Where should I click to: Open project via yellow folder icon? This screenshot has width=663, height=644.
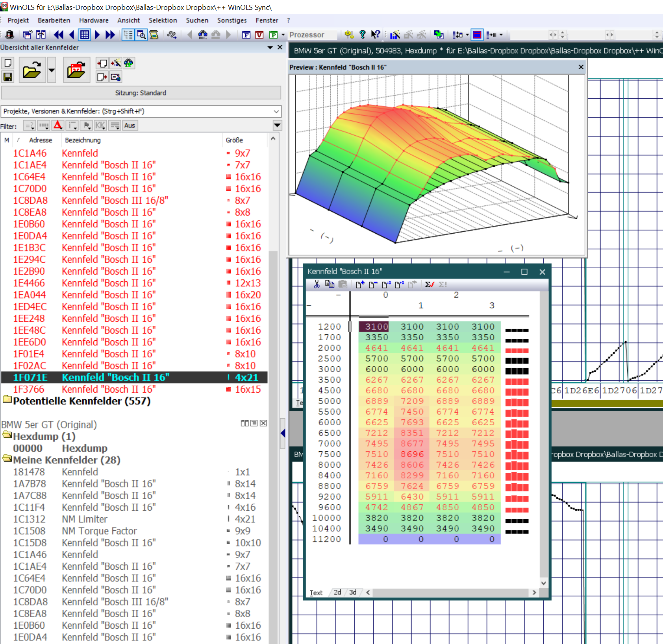tap(32, 70)
